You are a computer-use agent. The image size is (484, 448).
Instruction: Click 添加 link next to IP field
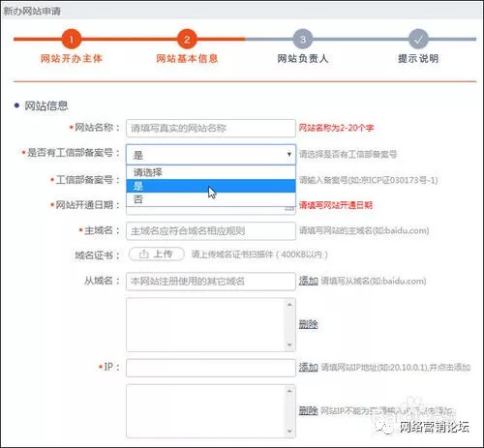click(309, 367)
